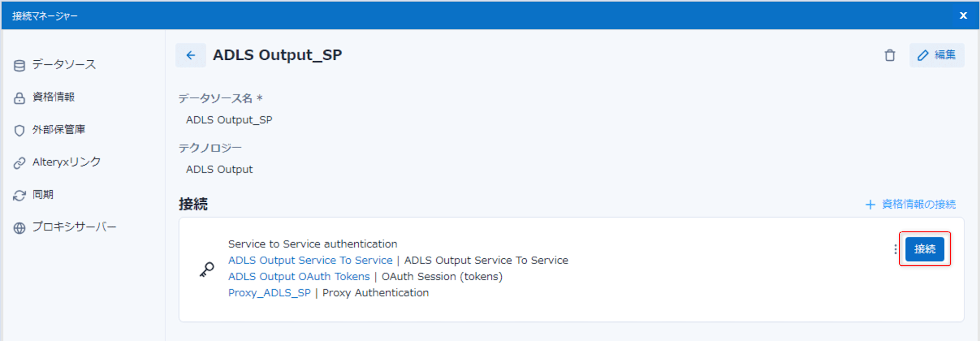Select the 接続 section heading

[194, 203]
